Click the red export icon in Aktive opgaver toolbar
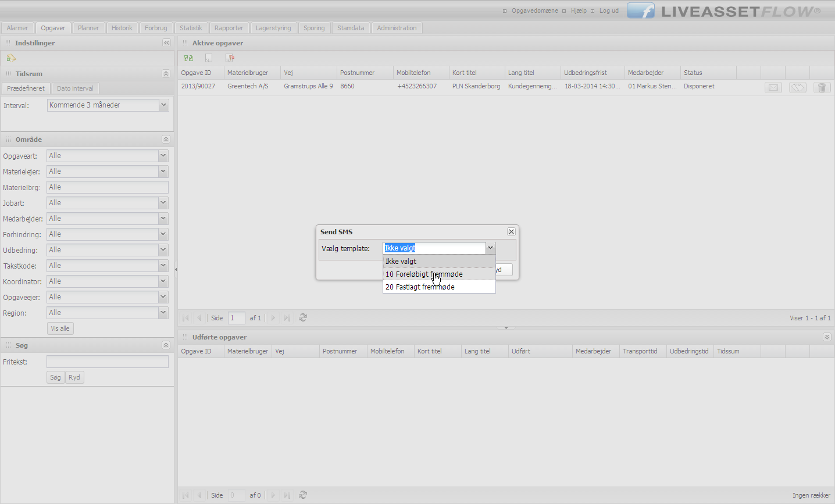The width and height of the screenshot is (835, 504). click(x=230, y=58)
